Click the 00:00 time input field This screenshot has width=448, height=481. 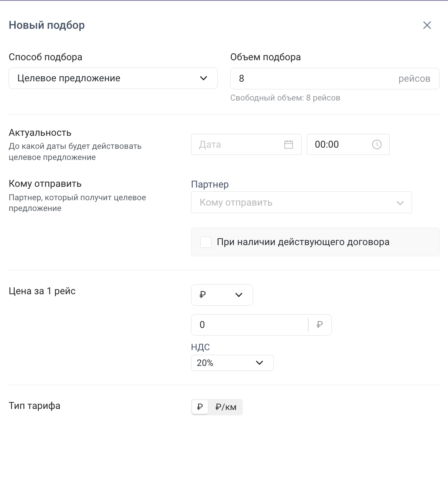338,145
